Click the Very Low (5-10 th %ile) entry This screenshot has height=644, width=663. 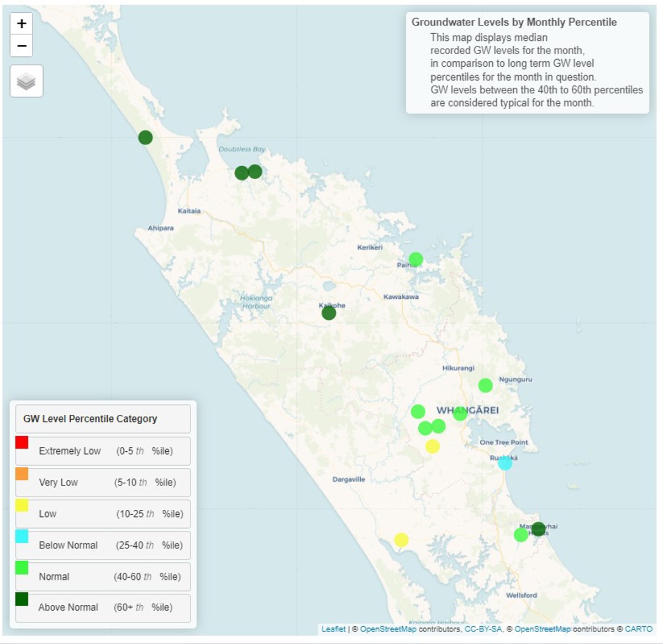coord(103,483)
